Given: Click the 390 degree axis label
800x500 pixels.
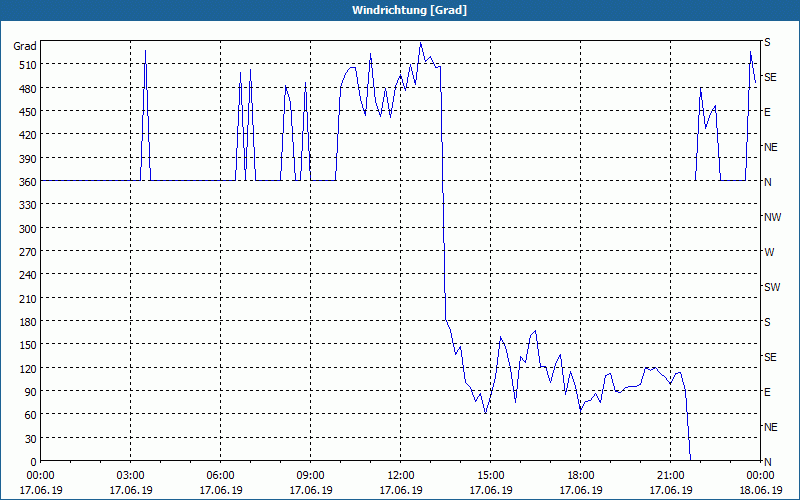Looking at the screenshot, I should 28,159.
